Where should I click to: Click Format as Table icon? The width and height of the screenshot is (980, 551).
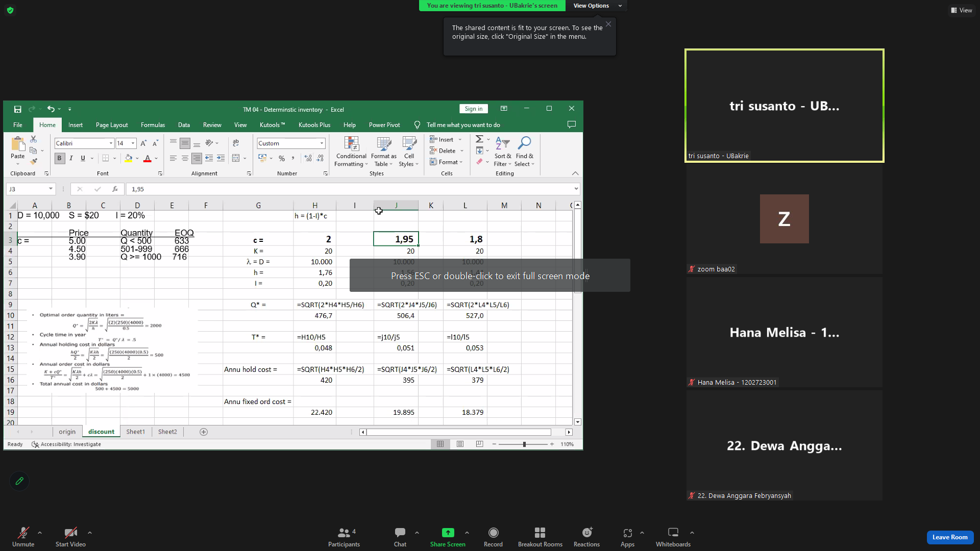point(384,151)
